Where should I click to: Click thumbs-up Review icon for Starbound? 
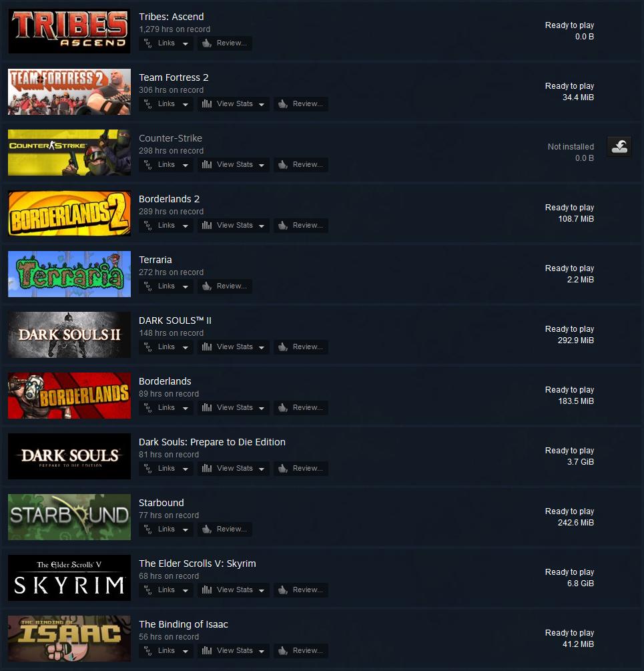coord(206,529)
